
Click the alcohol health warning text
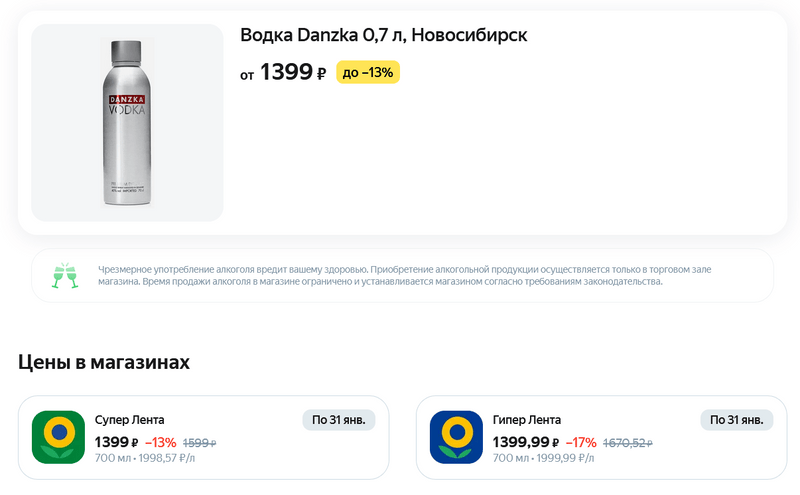tap(405, 275)
